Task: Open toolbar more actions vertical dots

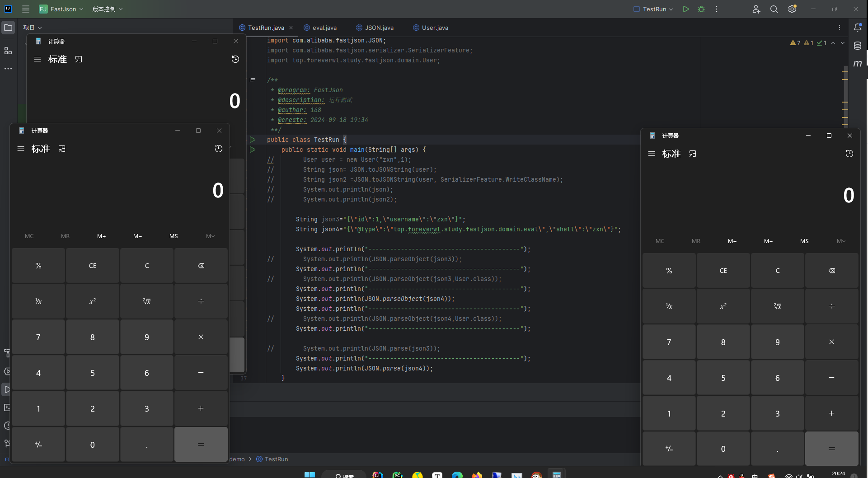Action: (717, 9)
